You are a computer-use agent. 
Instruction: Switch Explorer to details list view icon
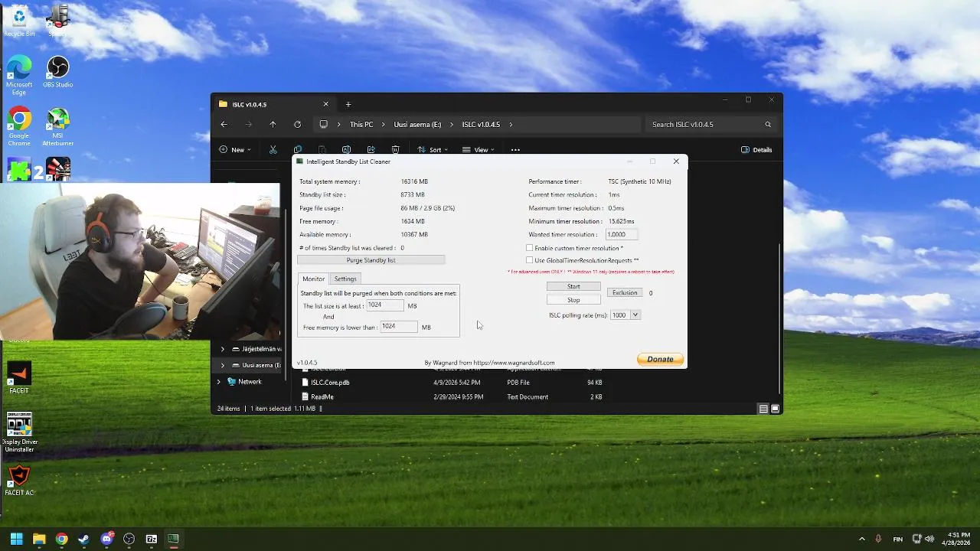(763, 409)
